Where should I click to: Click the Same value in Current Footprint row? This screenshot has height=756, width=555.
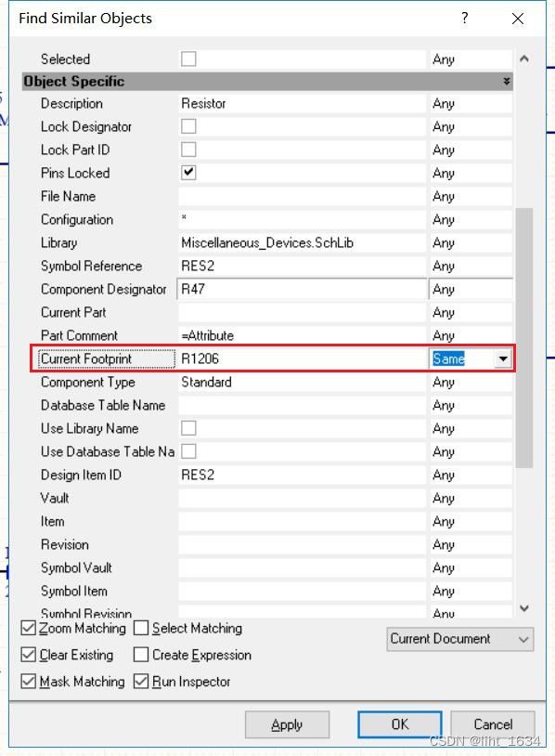448,358
